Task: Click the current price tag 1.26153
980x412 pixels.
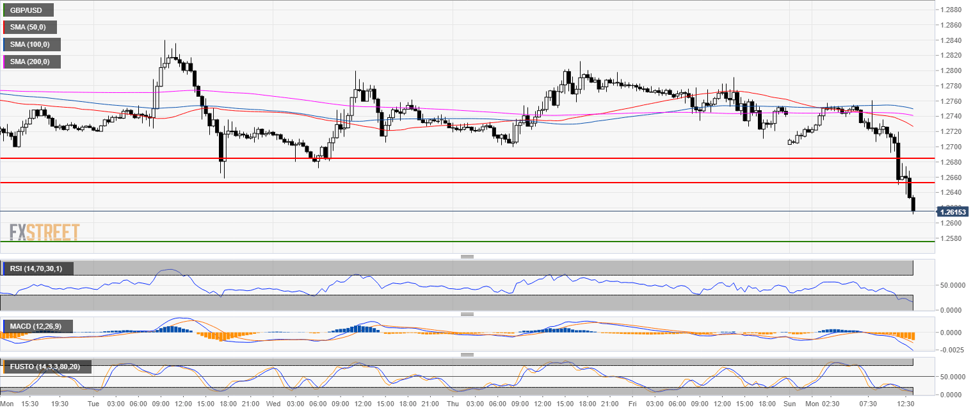Action: tap(953, 211)
